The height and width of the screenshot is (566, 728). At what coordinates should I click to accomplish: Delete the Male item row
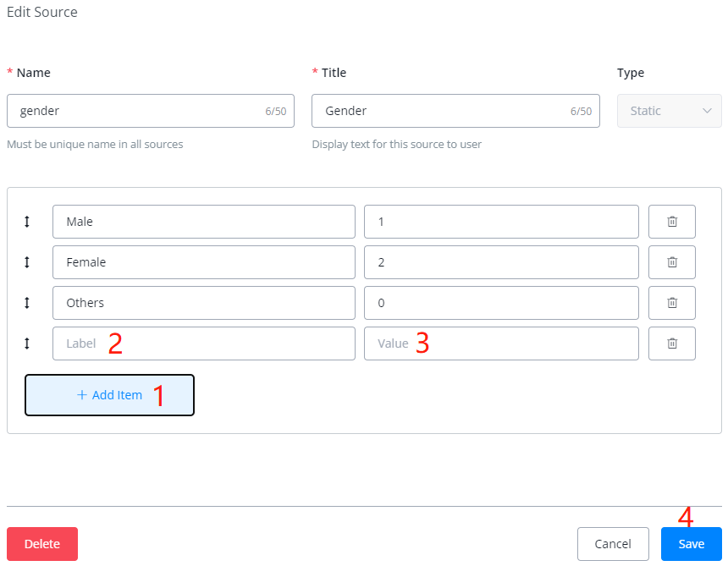point(672,222)
